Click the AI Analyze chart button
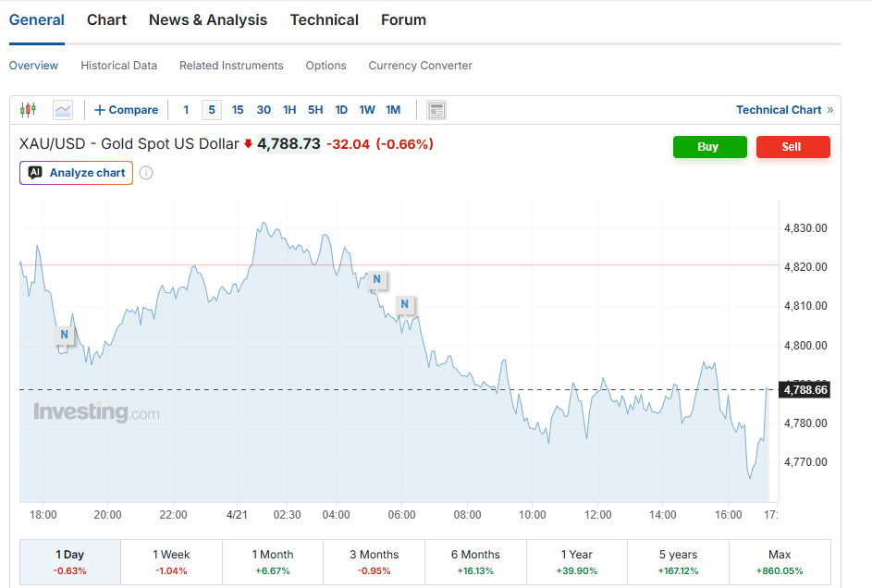Image resolution: width=872 pixels, height=588 pixels. [x=77, y=173]
